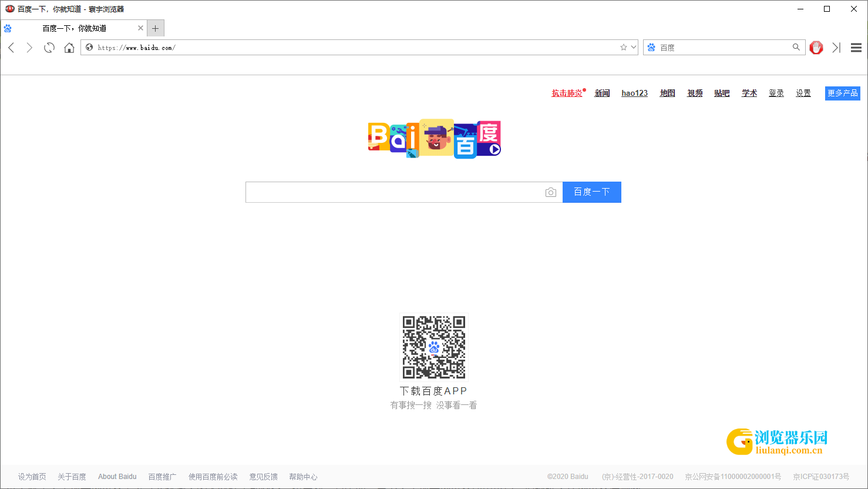
Task: Open the 意见反馈 footer link
Action: (x=263, y=477)
